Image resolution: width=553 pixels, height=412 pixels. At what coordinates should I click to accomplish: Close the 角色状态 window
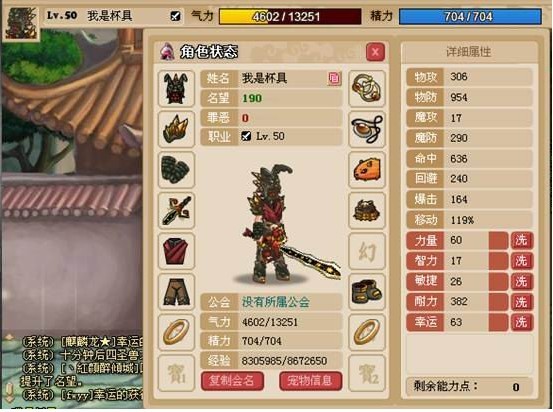tap(375, 53)
